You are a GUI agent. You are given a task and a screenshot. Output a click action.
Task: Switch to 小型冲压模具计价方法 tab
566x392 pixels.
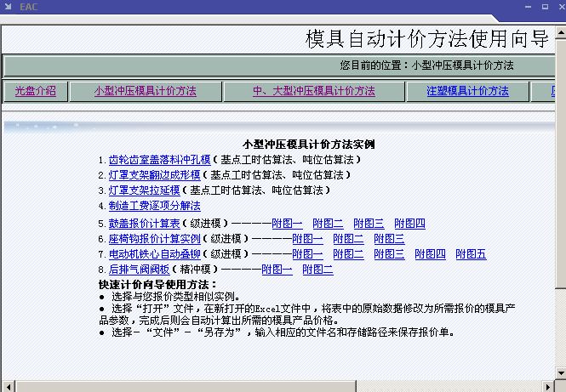145,91
